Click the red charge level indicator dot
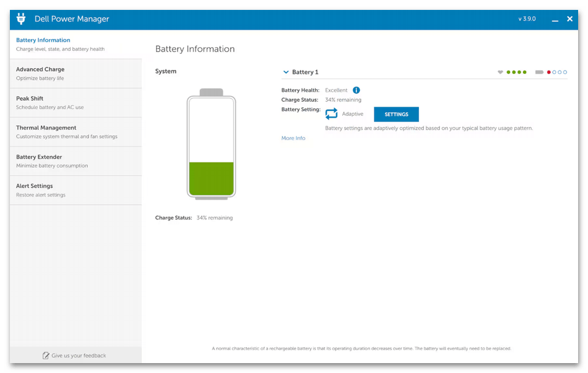 pos(548,72)
